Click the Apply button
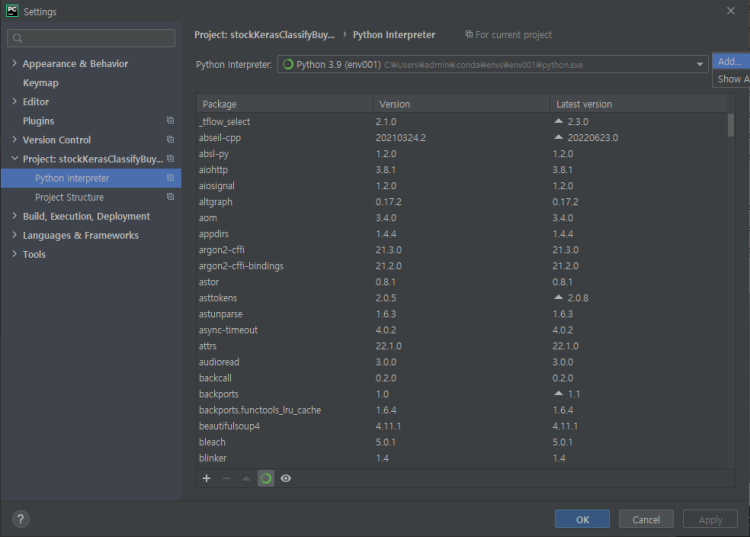The height and width of the screenshot is (537, 750). point(710,519)
